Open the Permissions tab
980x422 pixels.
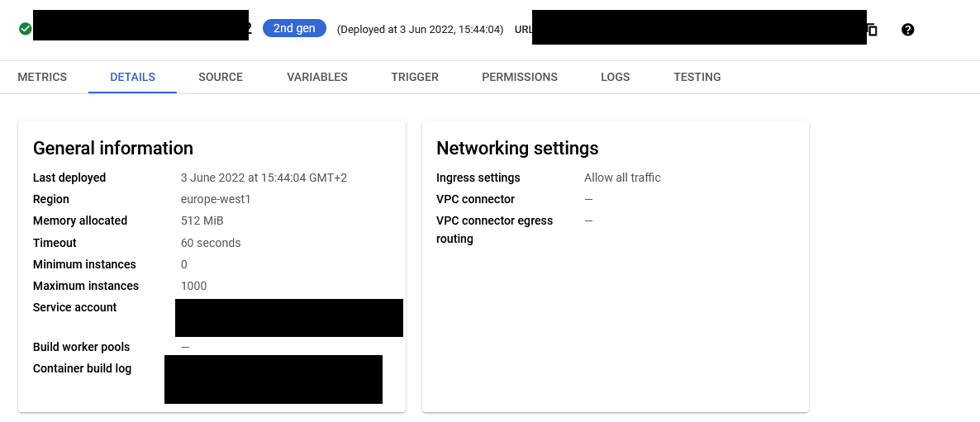pyautogui.click(x=520, y=77)
